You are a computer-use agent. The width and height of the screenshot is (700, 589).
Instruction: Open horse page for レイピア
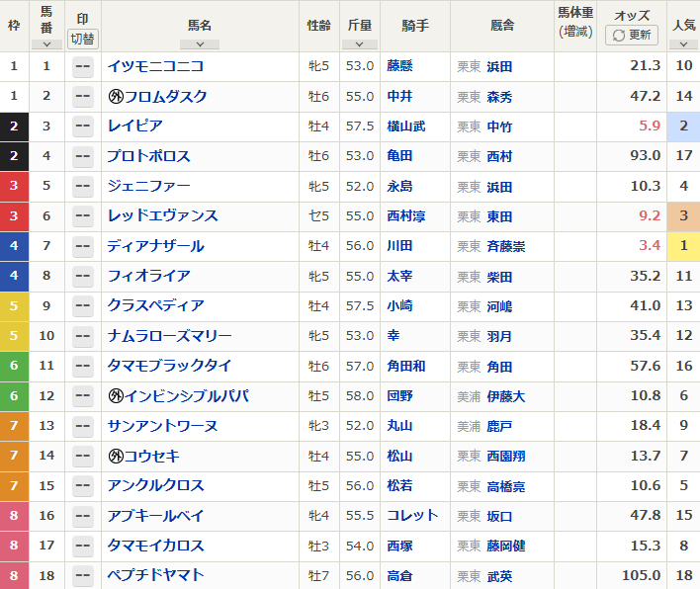(134, 126)
